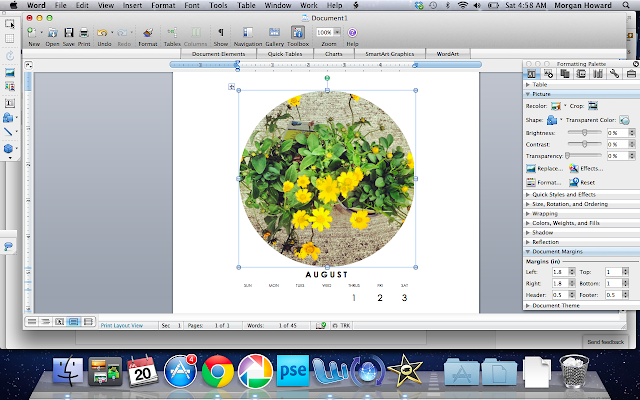640x400 pixels.
Task: Click the Print toolbar icon
Action: pyautogui.click(x=84, y=33)
